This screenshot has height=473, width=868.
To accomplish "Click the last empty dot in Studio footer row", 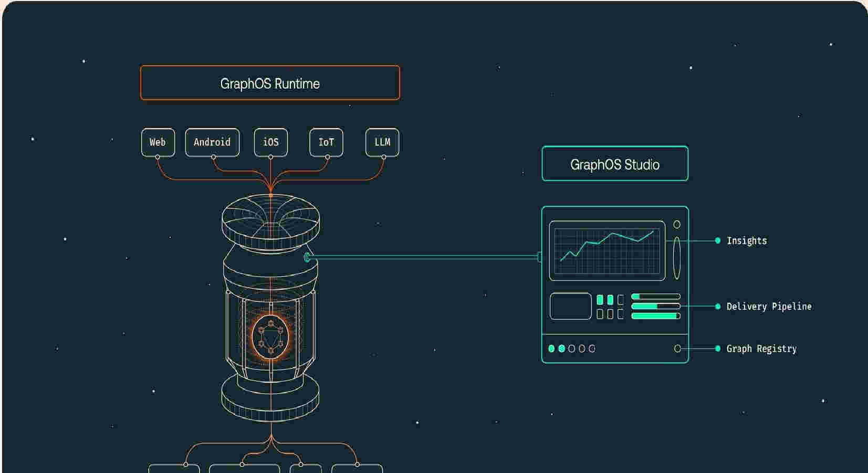I will (592, 349).
